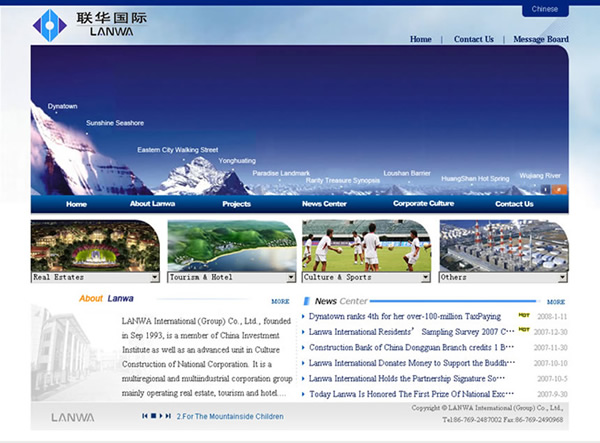The height and width of the screenshot is (443, 600).
Task: Skip to previous track in footer player
Action: coord(145,416)
